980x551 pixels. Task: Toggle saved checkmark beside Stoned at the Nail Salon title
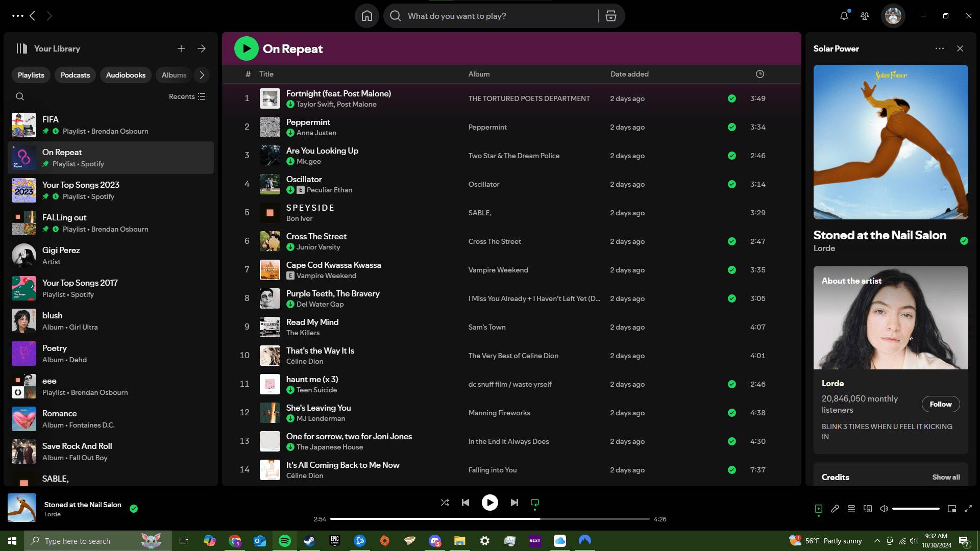[x=964, y=241]
